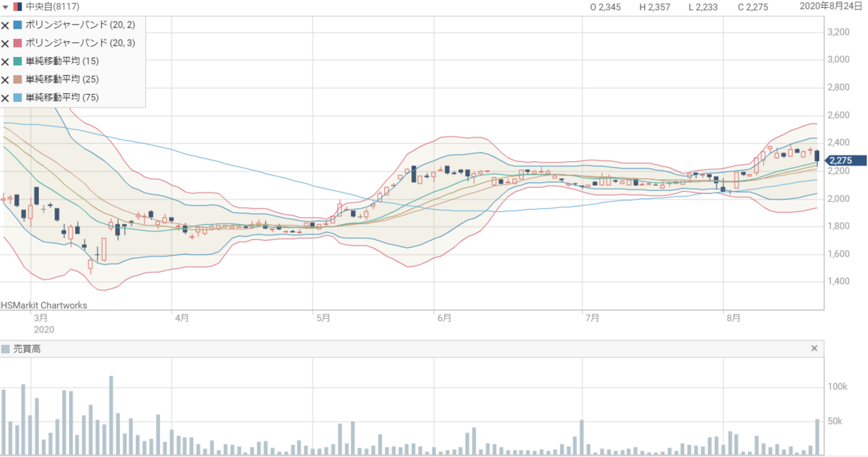Click the 3月 axis label
This screenshot has width=868, height=457.
(x=41, y=317)
